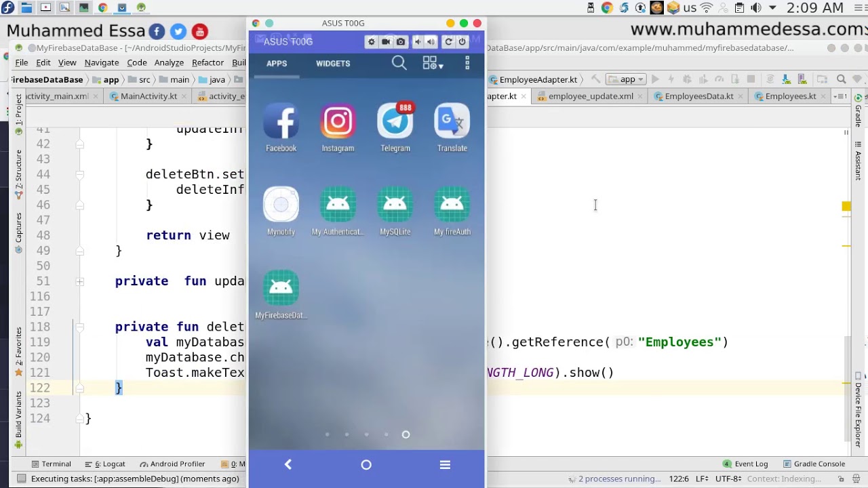This screenshot has width=868, height=488.
Task: Open phone app drawer view mode dropdown
Action: (433, 63)
